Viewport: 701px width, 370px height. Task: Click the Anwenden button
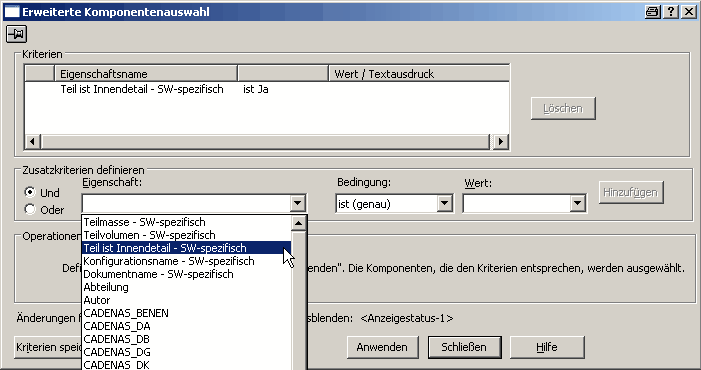coord(382,347)
